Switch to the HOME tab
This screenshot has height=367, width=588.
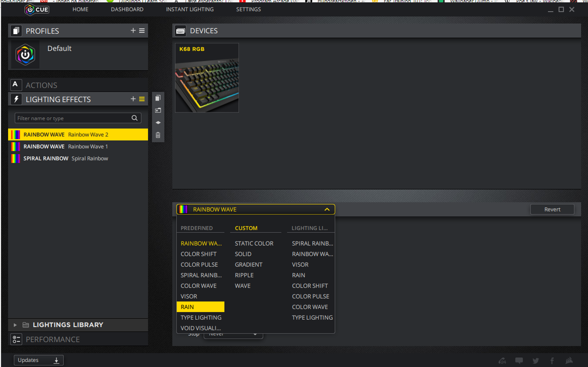(80, 9)
